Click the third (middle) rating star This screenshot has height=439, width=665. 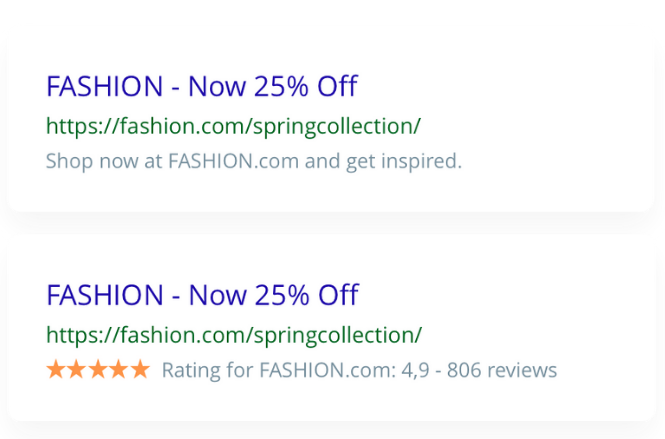point(98,370)
